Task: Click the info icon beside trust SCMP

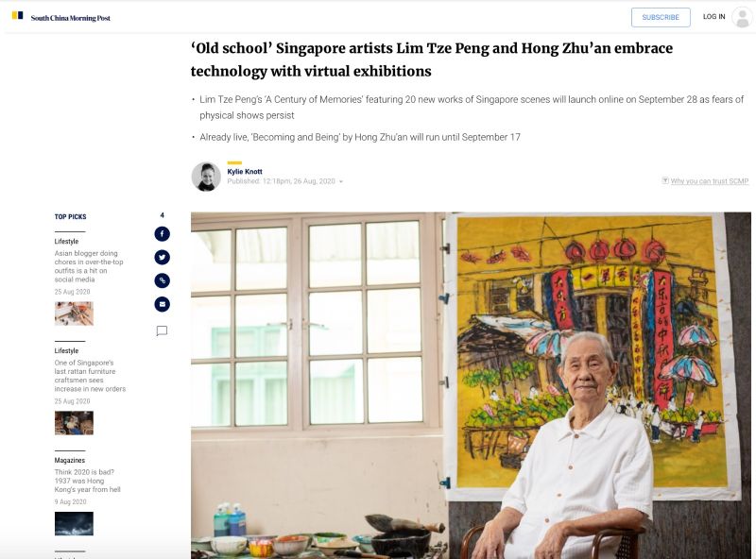Action: (665, 180)
